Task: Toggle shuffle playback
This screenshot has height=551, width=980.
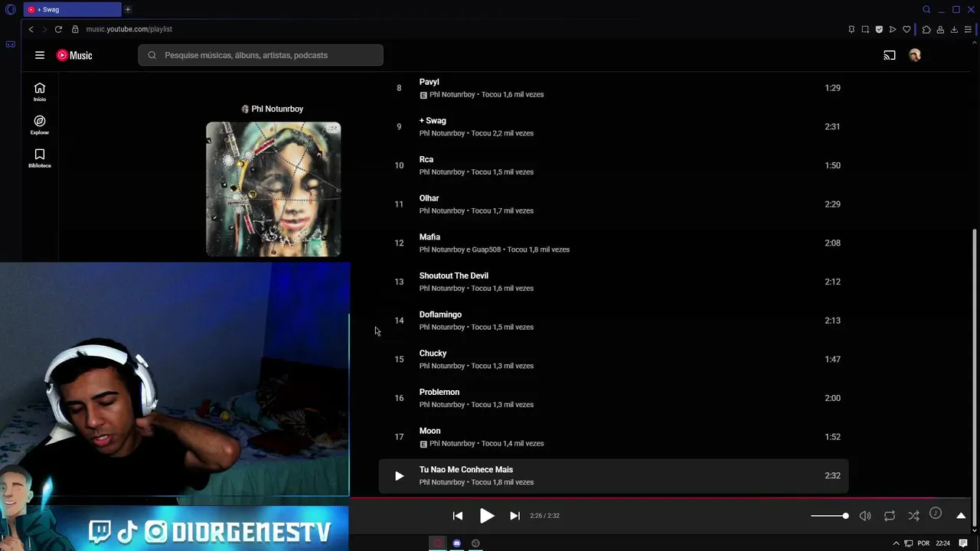Action: [x=914, y=516]
